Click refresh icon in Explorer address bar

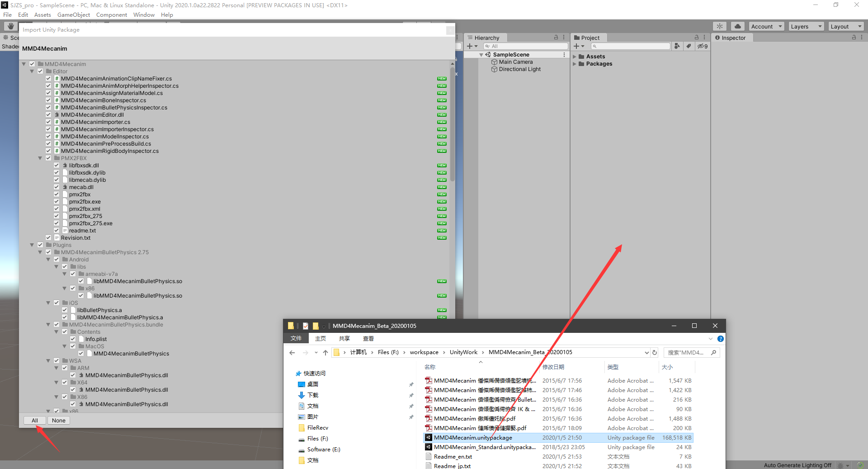point(654,352)
